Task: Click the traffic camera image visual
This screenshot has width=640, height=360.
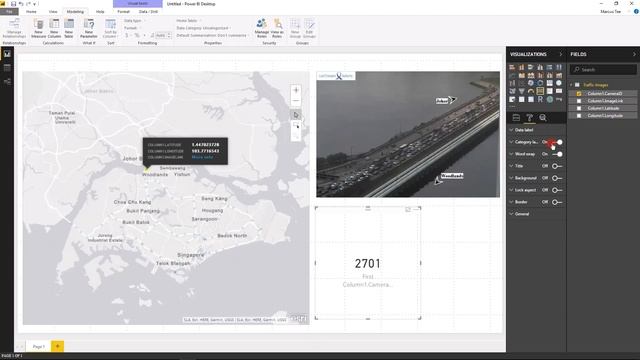Action: point(408,134)
